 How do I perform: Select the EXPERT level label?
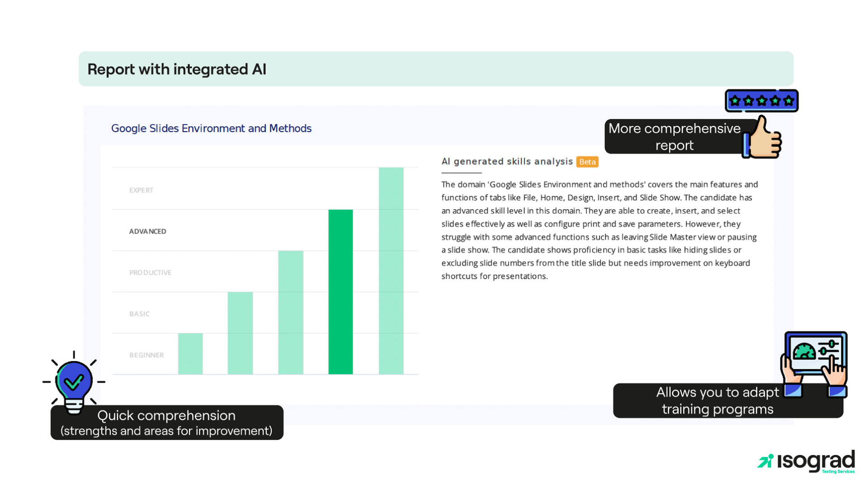pos(141,190)
